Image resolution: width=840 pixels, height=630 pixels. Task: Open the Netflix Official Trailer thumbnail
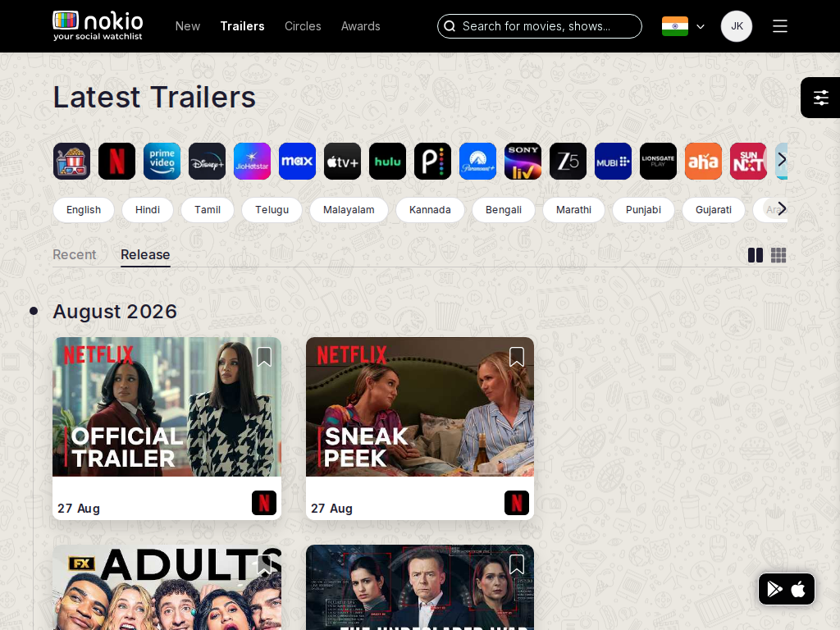[x=167, y=407]
